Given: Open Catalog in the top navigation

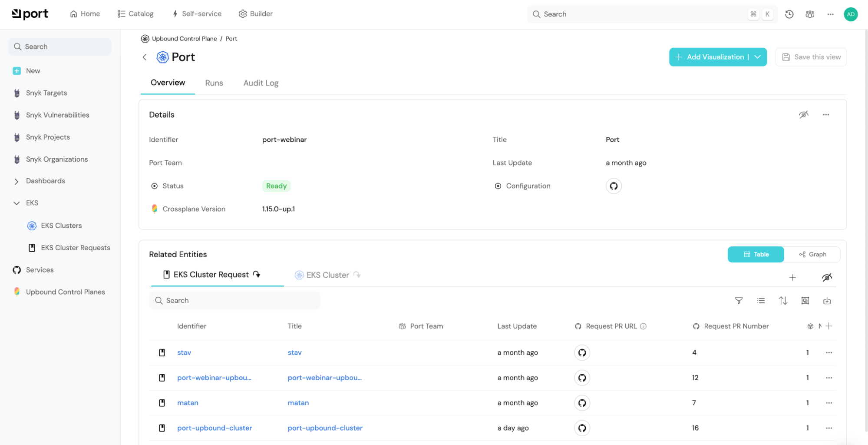Looking at the screenshot, I should (x=135, y=14).
